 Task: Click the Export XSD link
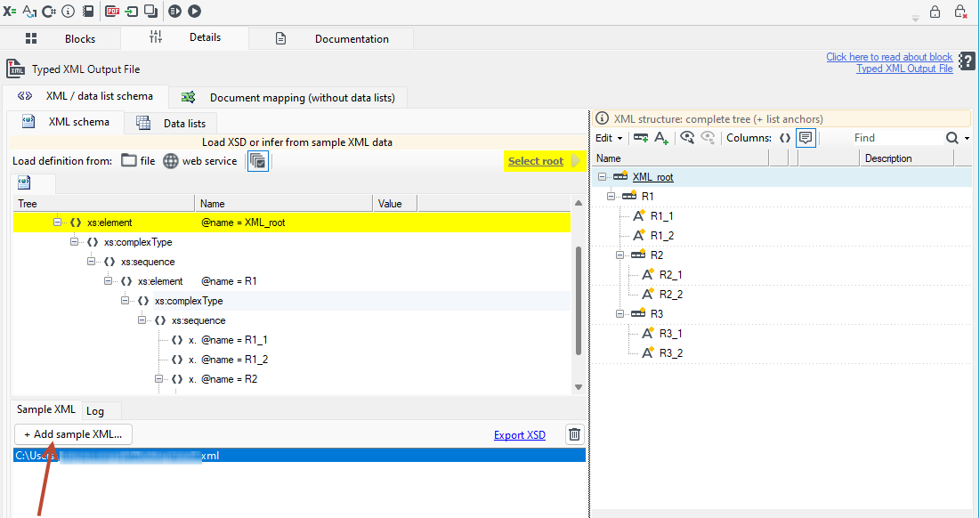[520, 435]
